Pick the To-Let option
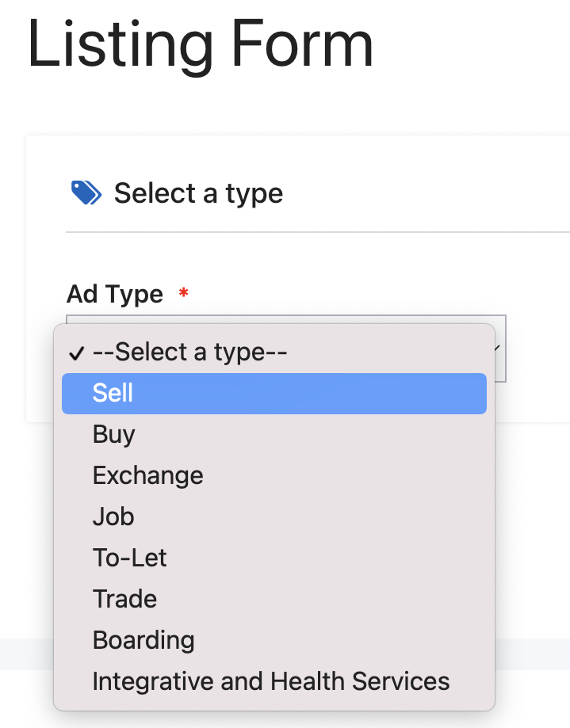 point(130,558)
